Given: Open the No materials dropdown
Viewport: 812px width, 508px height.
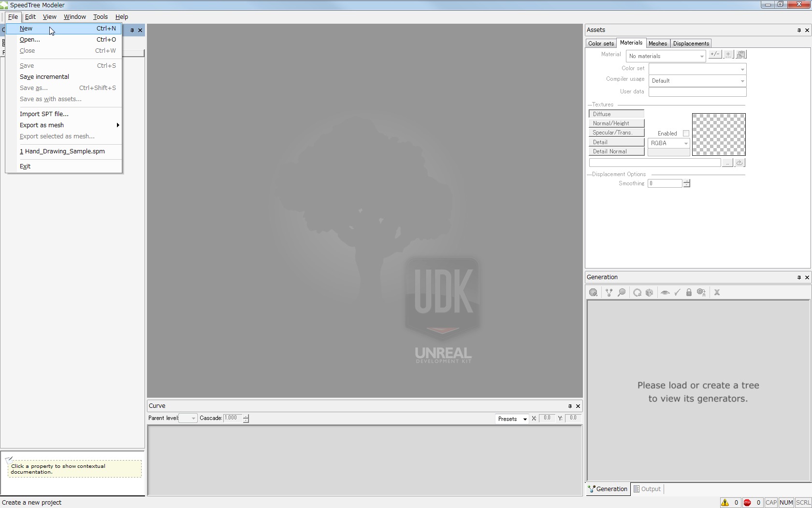Looking at the screenshot, I should coord(666,56).
